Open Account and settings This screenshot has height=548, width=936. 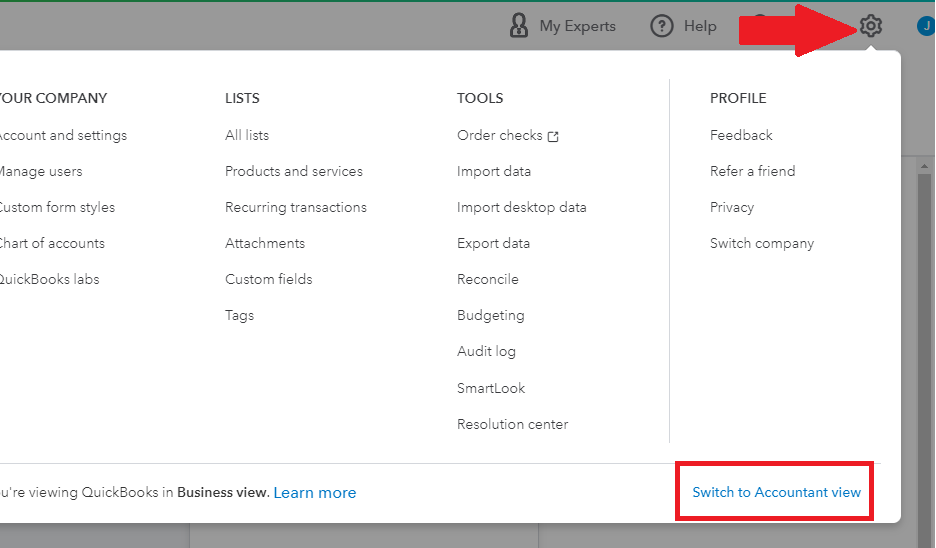point(62,135)
